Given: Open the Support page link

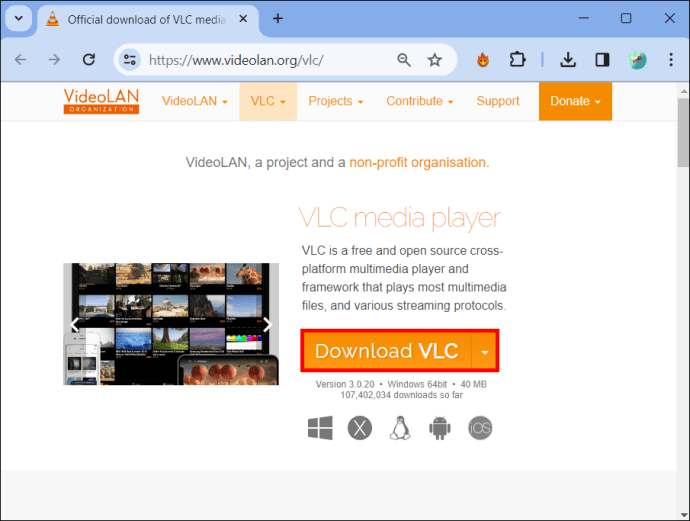Looking at the screenshot, I should click(x=498, y=101).
